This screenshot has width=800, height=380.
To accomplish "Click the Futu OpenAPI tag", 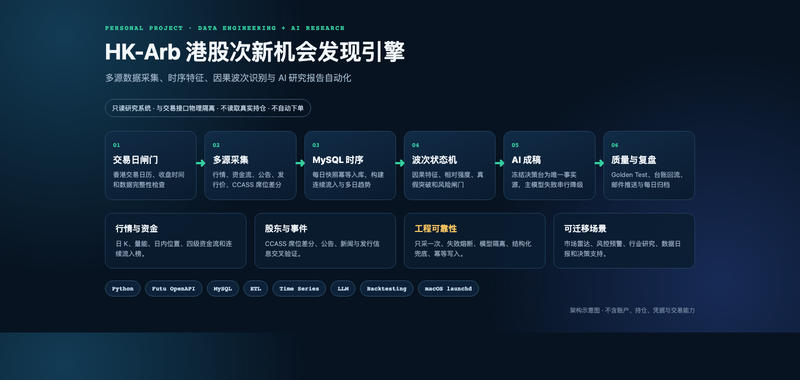I will [173, 289].
